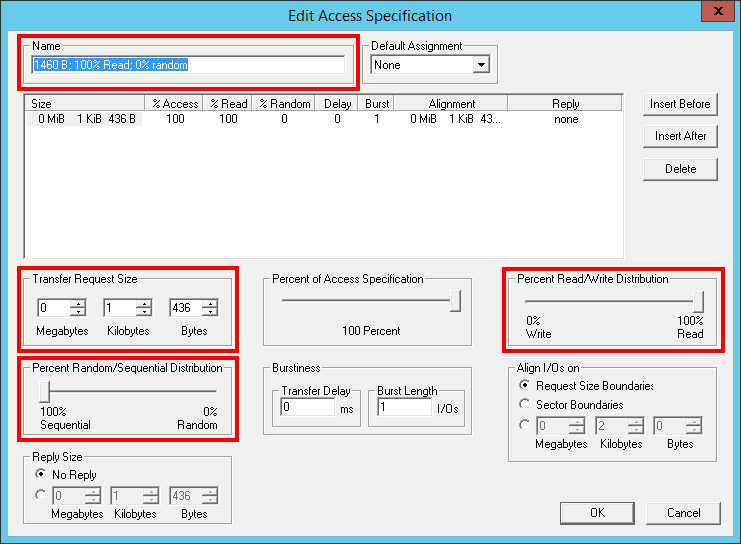
Task: Click the % Random column header
Action: (284, 104)
